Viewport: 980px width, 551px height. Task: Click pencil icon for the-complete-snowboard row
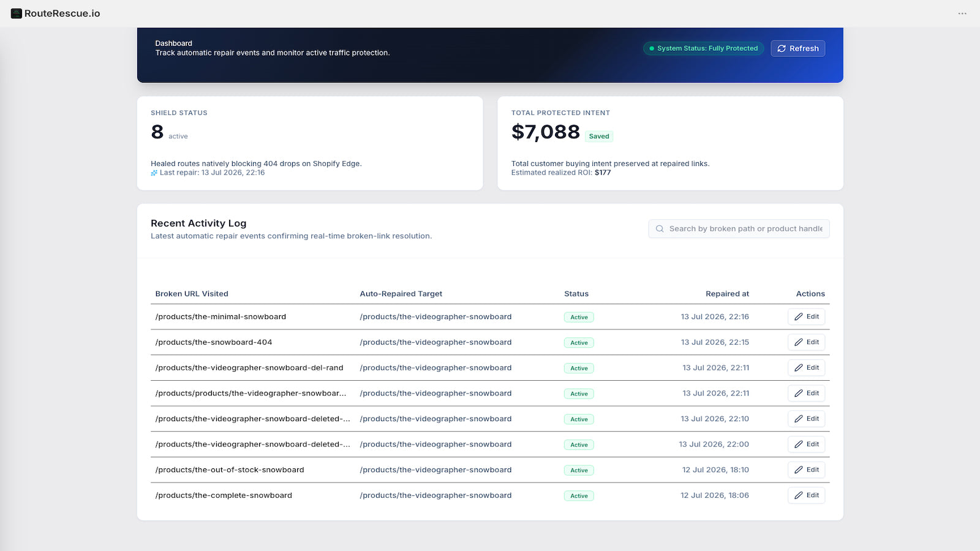coord(799,496)
